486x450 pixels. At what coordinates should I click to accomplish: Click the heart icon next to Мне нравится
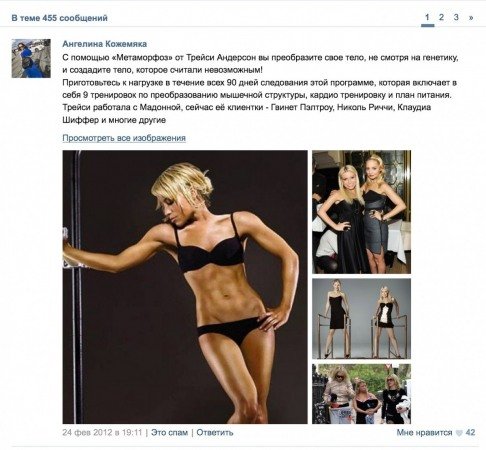pos(459,433)
